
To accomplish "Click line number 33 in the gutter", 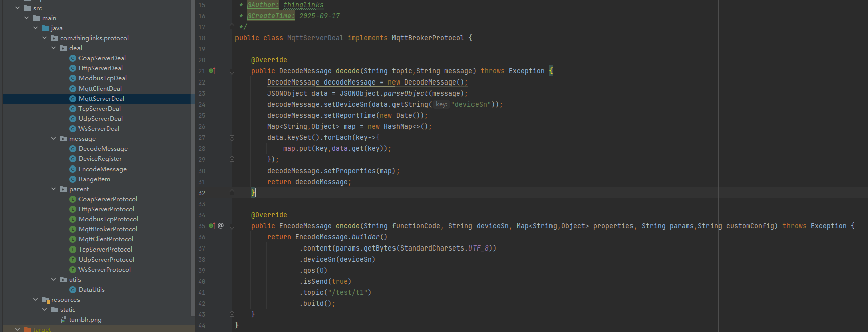I will (x=201, y=204).
